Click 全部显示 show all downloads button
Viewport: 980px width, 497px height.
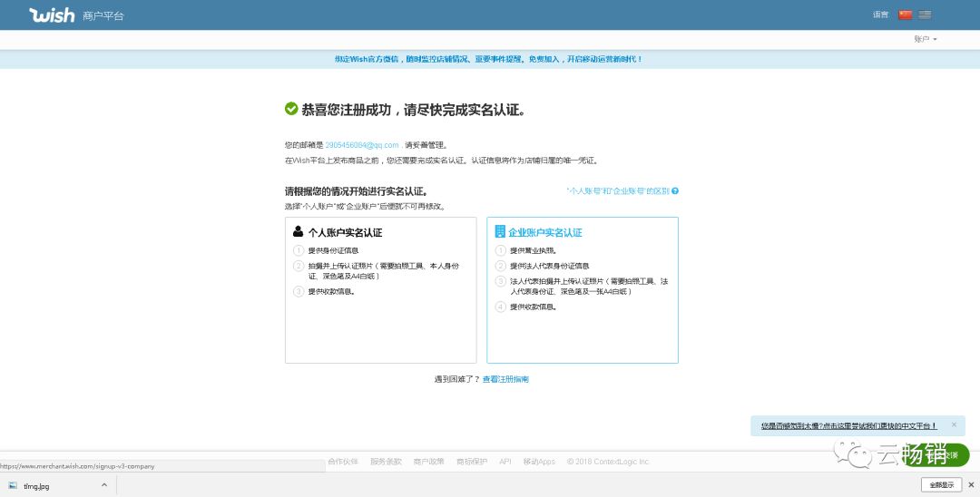(941, 484)
